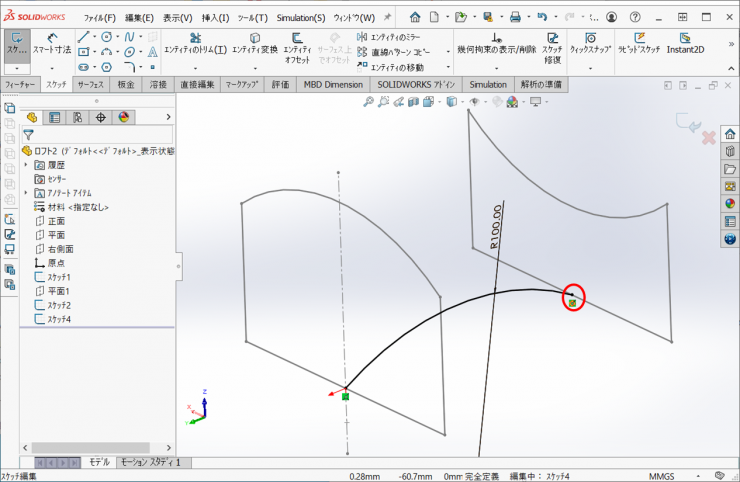740x482 pixels.
Task: Click the filter funnel icon in feature tree
Action: coord(29,134)
